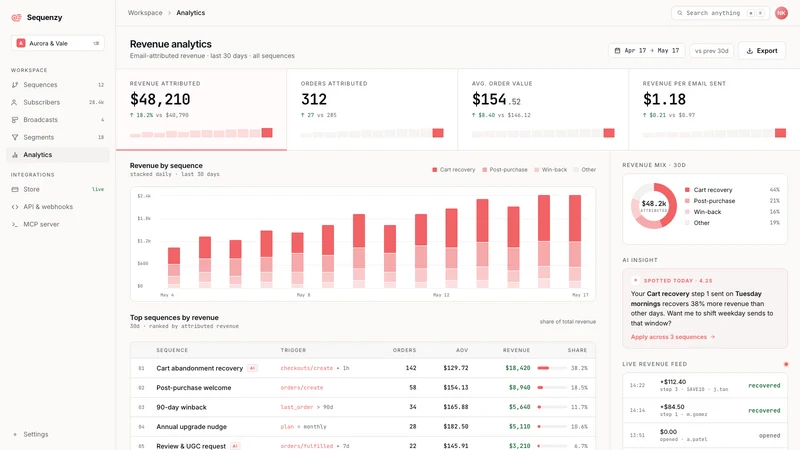
Task: Select Analytics in the sidebar
Action: coord(58,155)
